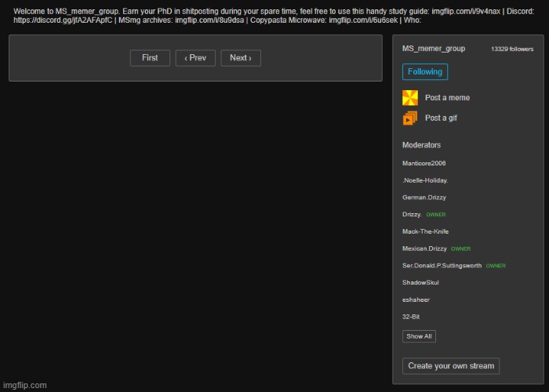Go to the Prev page
The height and width of the screenshot is (392, 549).
(x=195, y=58)
